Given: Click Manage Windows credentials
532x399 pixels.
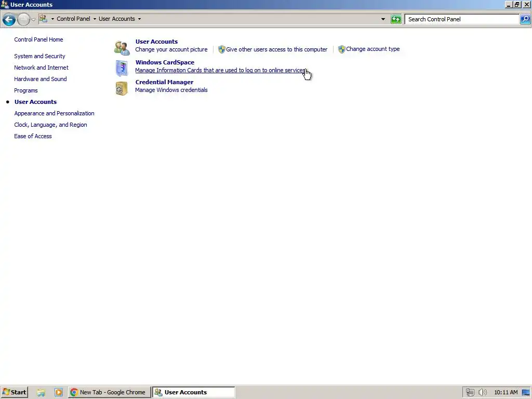Looking at the screenshot, I should coord(171,90).
